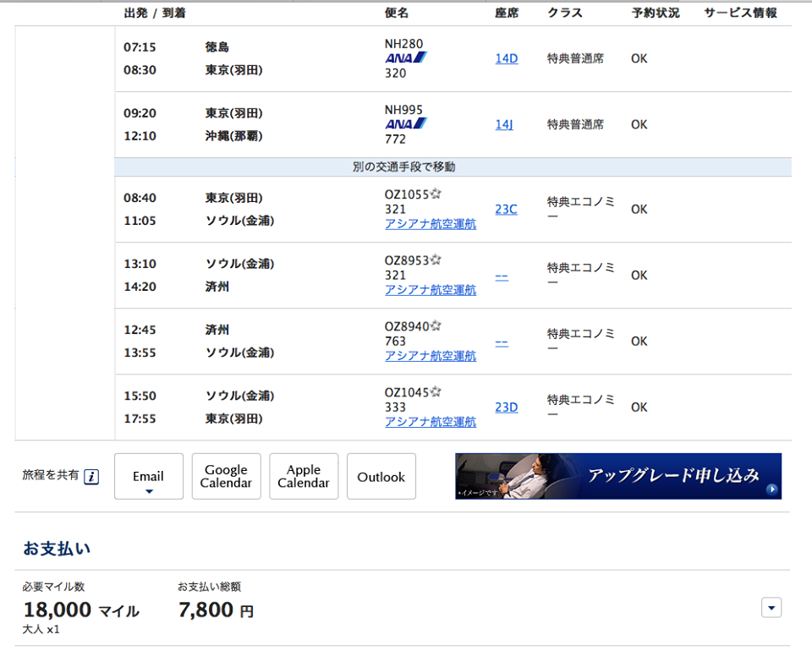Image resolution: width=812 pixels, height=651 pixels.
Task: Open アップグレード申し込み upgrade banner
Action: [x=618, y=476]
